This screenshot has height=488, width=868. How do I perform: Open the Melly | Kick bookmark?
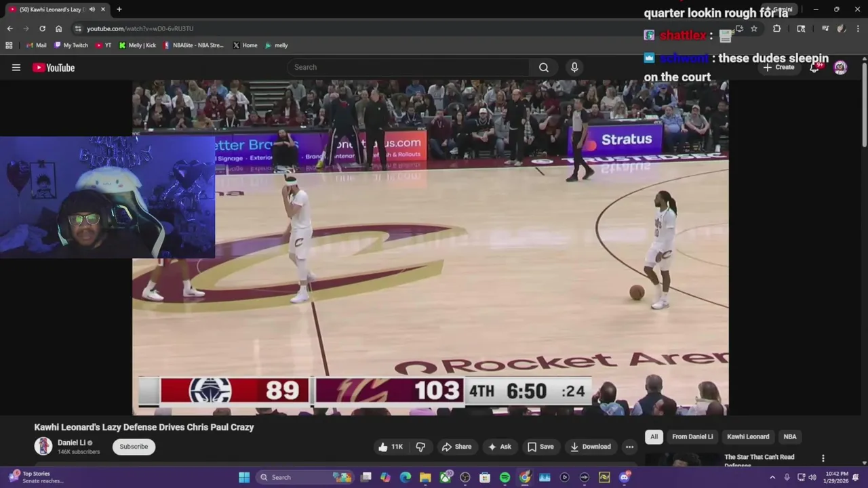[x=138, y=45]
